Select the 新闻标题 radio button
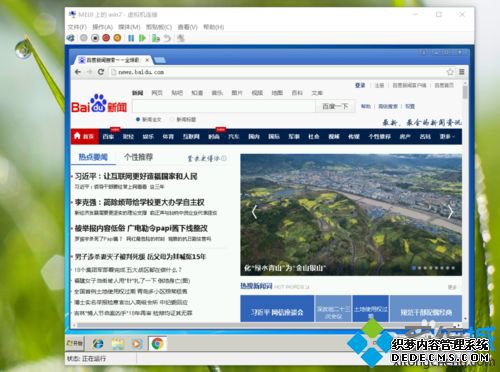The image size is (500, 372). (172, 119)
